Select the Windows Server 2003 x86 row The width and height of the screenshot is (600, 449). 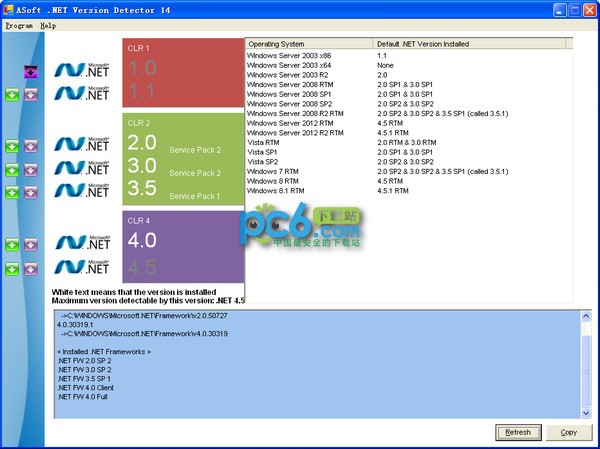pos(409,56)
